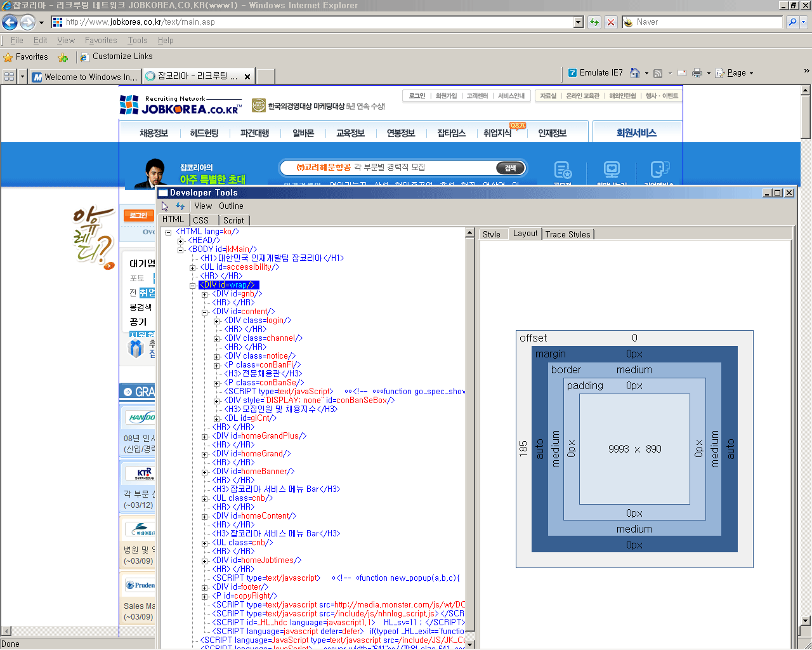The image size is (812, 650).
Task: Click the IE Back navigation button
Action: click(x=10, y=22)
